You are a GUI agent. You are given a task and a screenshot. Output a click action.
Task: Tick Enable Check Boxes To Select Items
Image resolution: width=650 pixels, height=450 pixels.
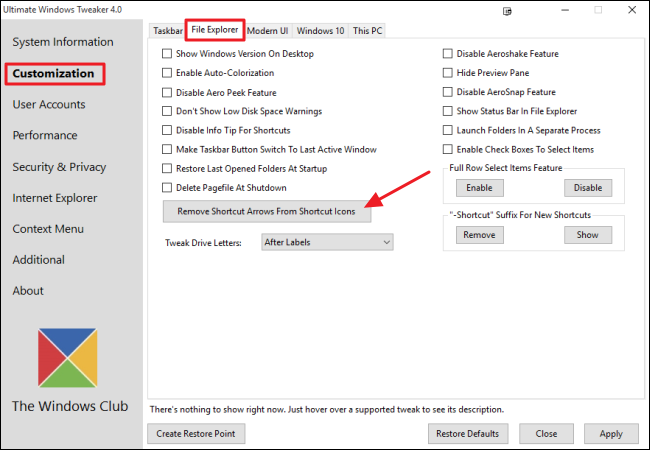click(x=448, y=149)
